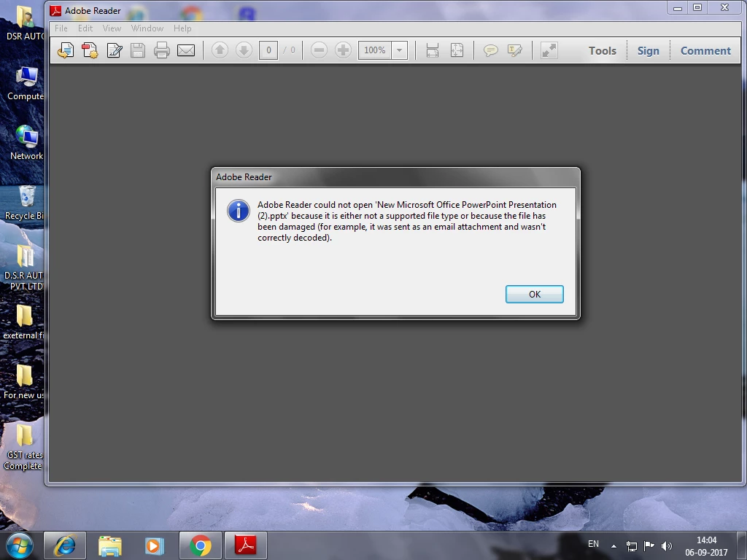Screen dimensions: 747x560
Task: Click the 100% zoom value field
Action: [375, 50]
